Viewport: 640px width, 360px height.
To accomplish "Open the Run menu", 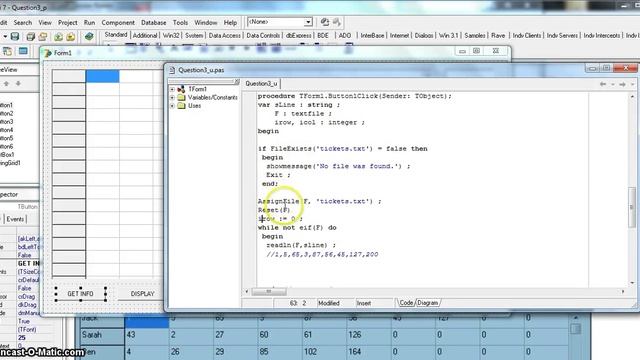I will coord(89,22).
